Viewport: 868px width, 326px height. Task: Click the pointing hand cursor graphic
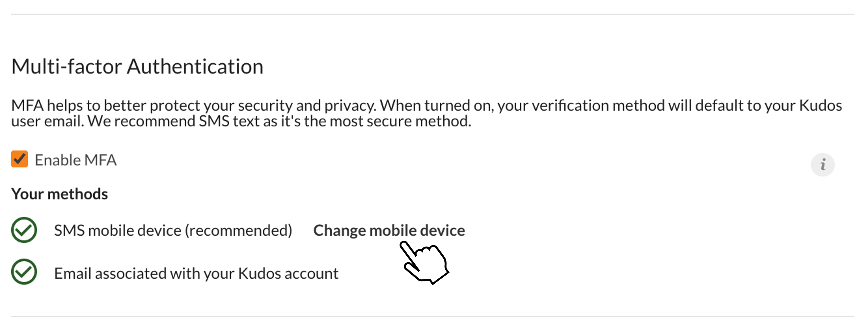(424, 262)
